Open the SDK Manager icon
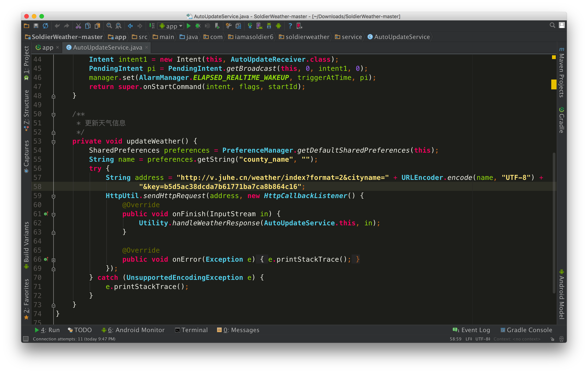Viewport: 588px width, 373px height. [x=269, y=26]
